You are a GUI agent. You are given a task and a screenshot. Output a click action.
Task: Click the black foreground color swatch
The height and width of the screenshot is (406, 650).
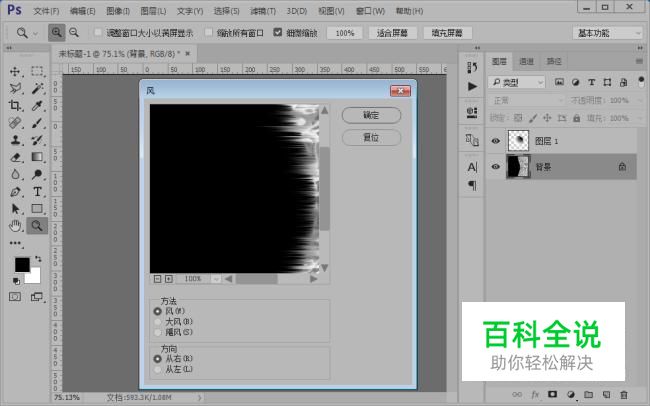point(22,265)
